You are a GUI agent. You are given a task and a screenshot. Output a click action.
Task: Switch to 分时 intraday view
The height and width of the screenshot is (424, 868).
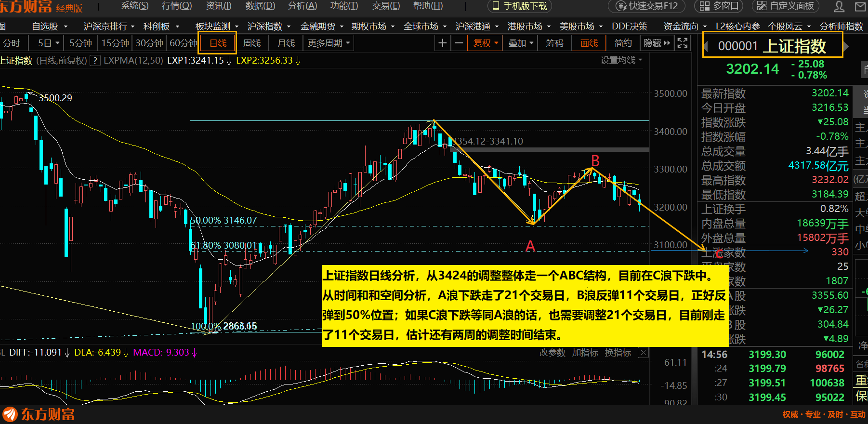point(12,43)
